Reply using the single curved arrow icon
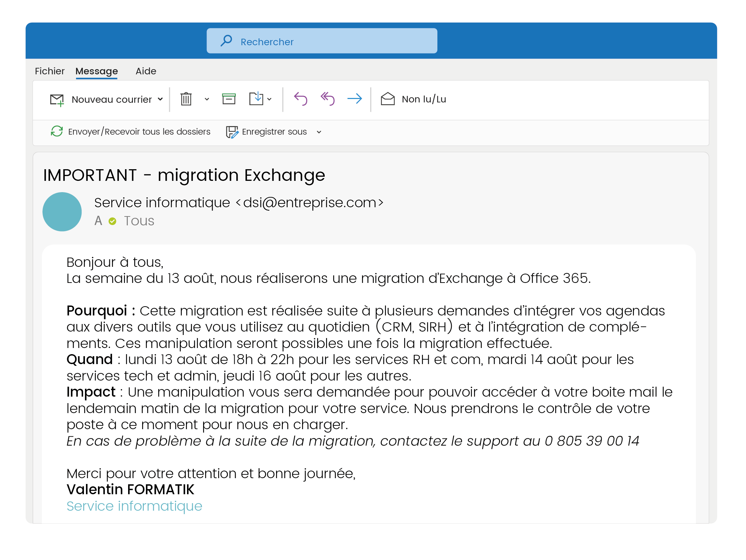 [301, 99]
